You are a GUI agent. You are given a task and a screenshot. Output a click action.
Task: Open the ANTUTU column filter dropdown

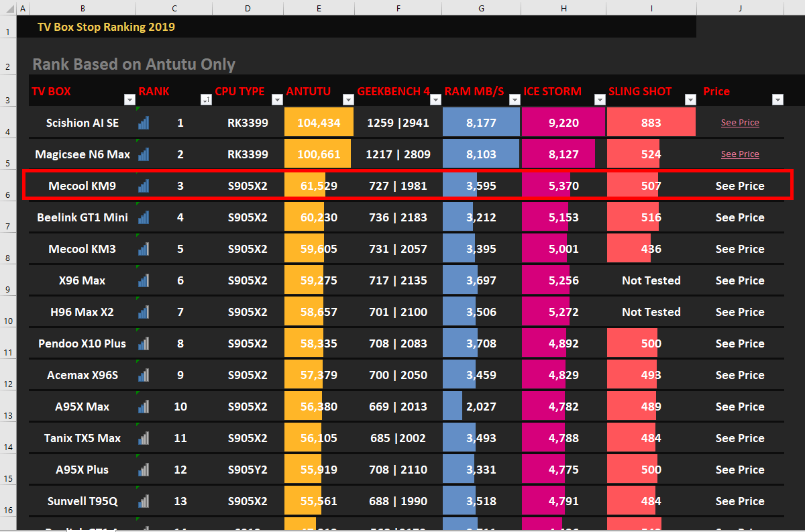click(348, 100)
